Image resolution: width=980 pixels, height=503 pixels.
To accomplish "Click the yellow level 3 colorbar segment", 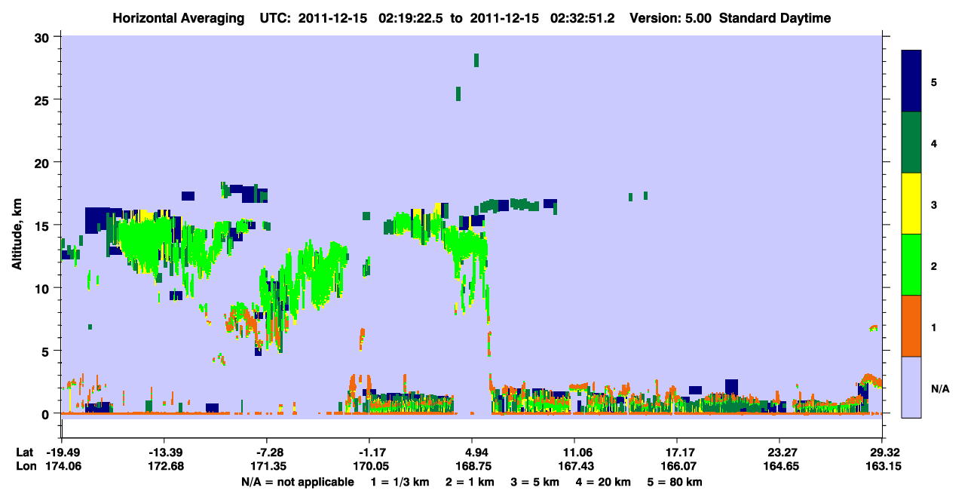I will point(911,204).
